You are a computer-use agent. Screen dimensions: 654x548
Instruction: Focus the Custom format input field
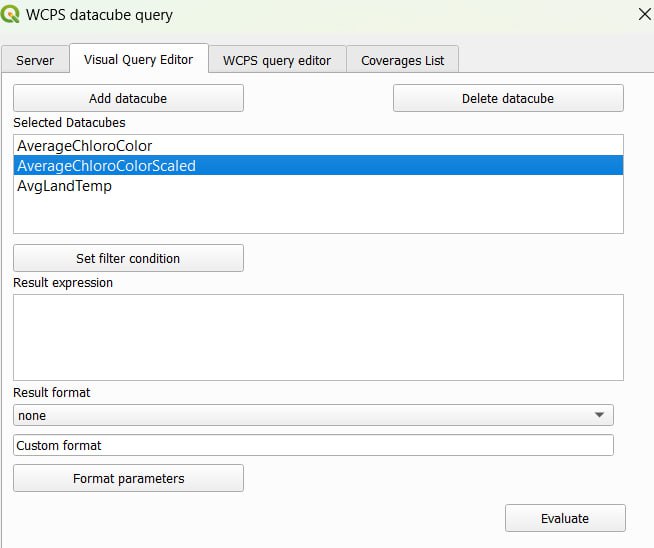point(313,445)
